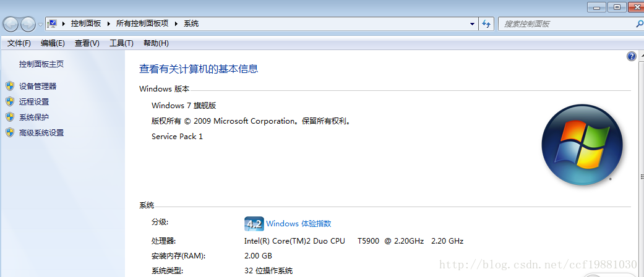Open Windows 体验指数 link

(299, 224)
